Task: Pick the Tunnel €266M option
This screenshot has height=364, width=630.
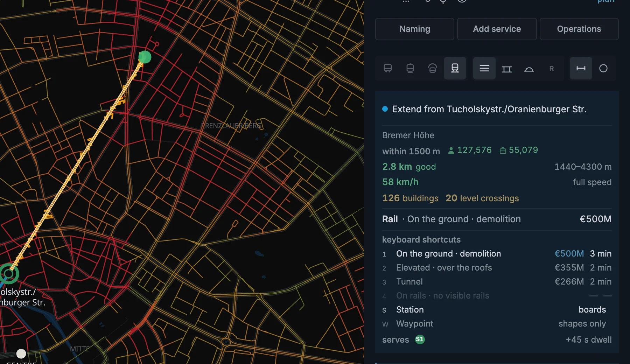Action: pos(497,282)
